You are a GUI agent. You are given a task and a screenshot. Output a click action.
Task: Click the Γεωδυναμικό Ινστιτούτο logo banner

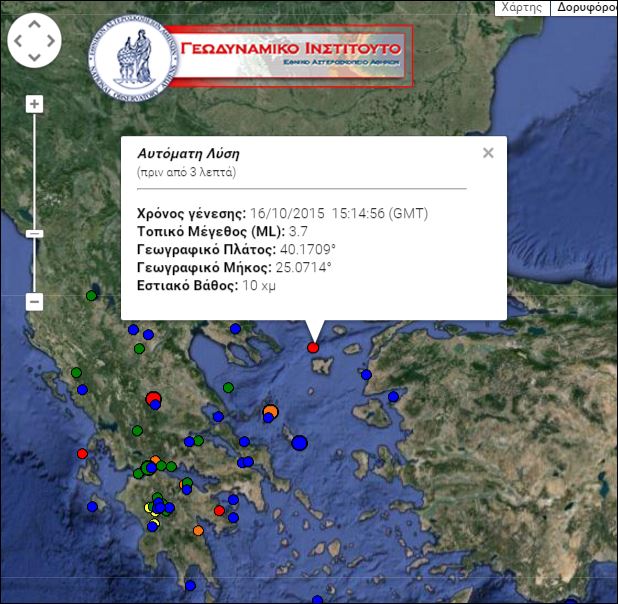tap(290, 56)
